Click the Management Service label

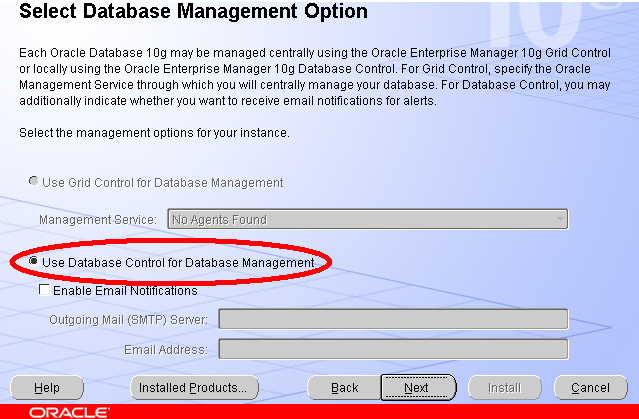tap(98, 220)
